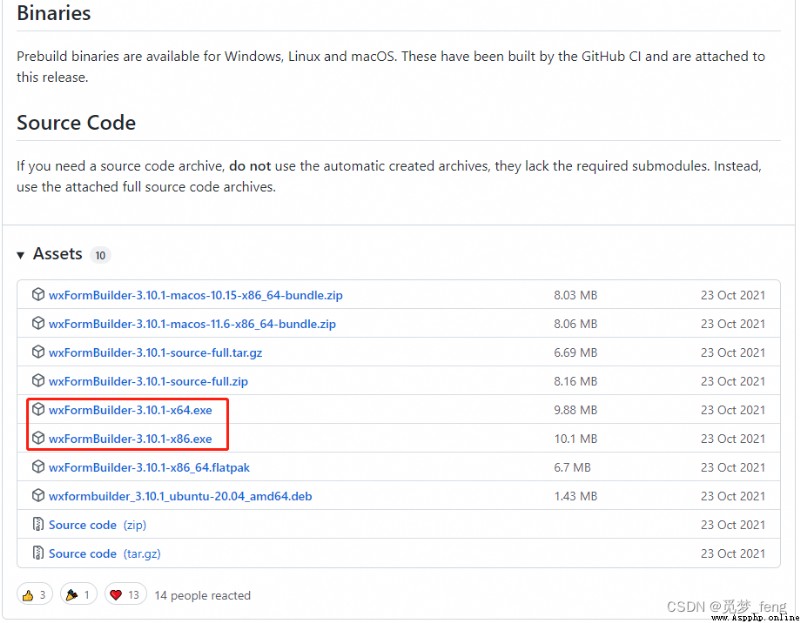Click the '14 people reacted' text
This screenshot has width=800, height=623.
[203, 595]
